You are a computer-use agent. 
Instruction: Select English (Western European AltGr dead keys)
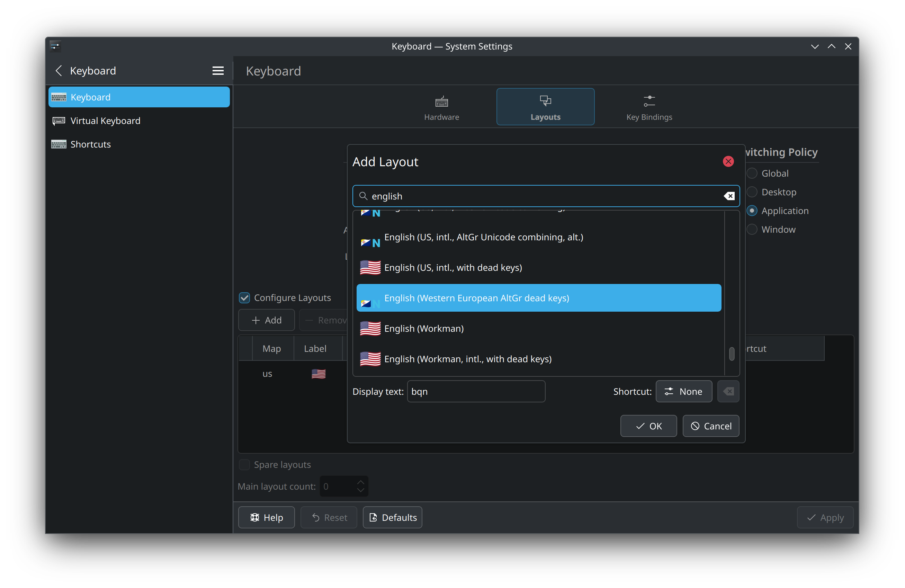[x=539, y=298]
